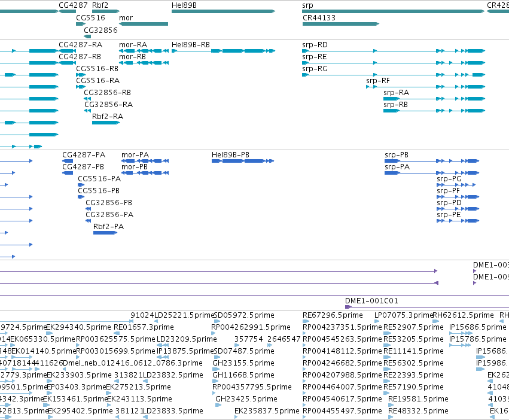Click the CG5516-PA label

point(99,179)
